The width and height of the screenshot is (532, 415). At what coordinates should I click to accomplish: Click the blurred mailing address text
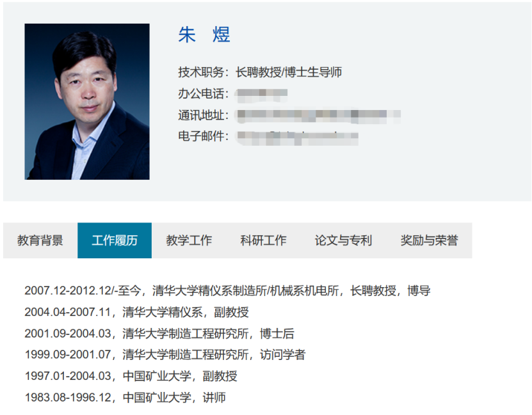318,115
